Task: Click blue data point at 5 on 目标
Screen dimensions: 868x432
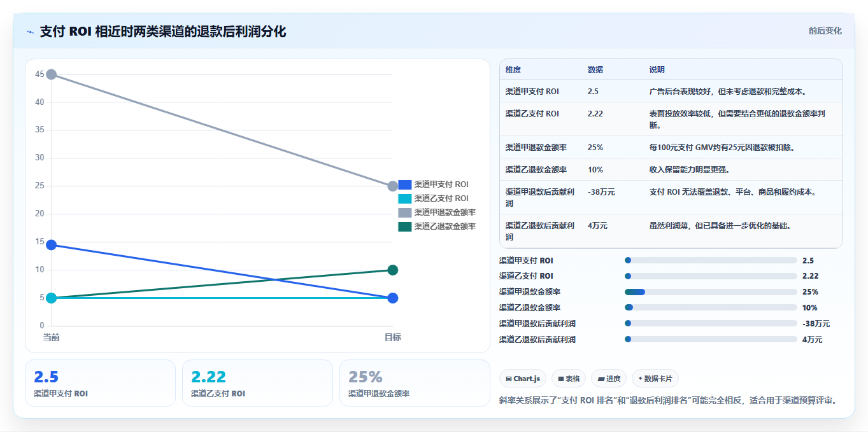Action: click(393, 298)
